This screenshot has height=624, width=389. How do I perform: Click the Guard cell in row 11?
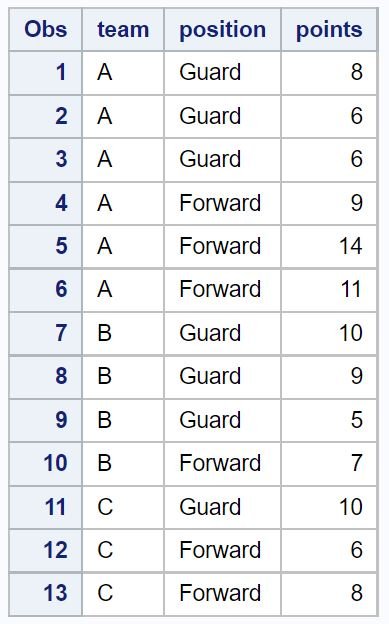pos(222,507)
